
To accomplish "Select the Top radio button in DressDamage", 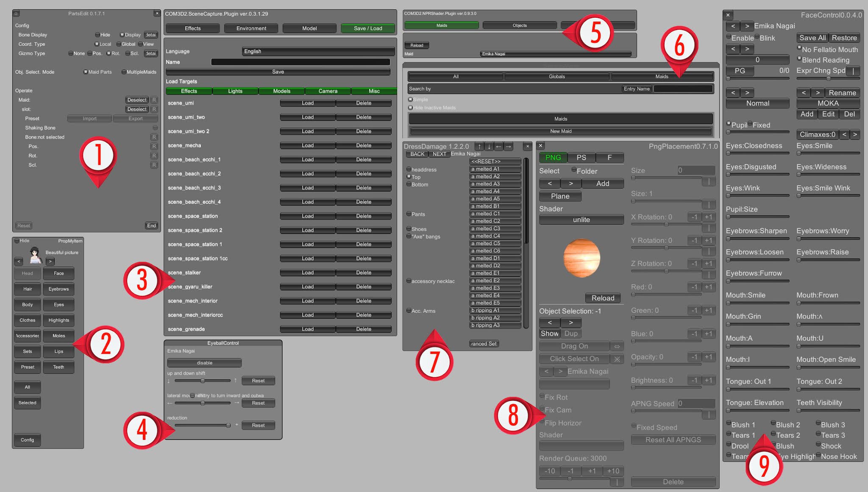I will tap(408, 177).
